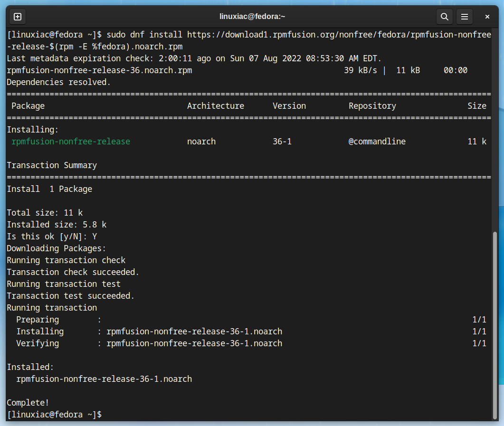Click the 'Dependencies resolved.' line
Image resolution: width=504 pixels, height=426 pixels.
[x=58, y=82]
